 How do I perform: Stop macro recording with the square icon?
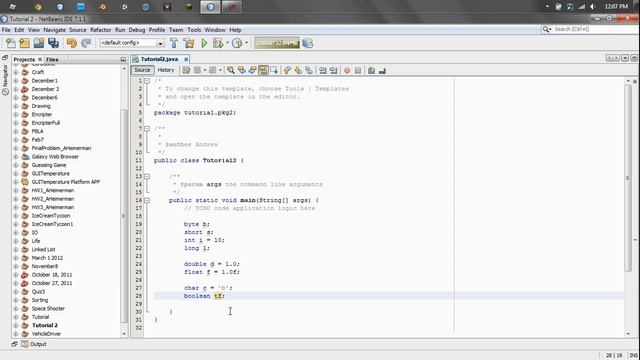(x=358, y=70)
